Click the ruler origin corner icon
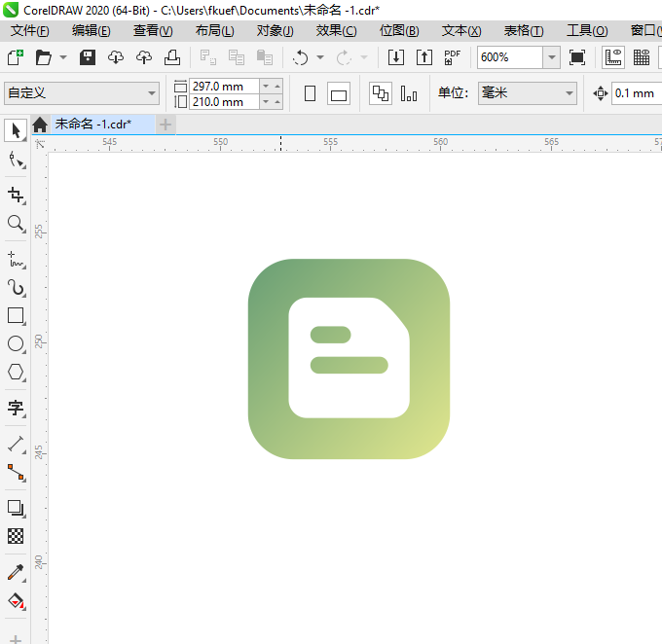This screenshot has height=644, width=662. (x=40, y=144)
